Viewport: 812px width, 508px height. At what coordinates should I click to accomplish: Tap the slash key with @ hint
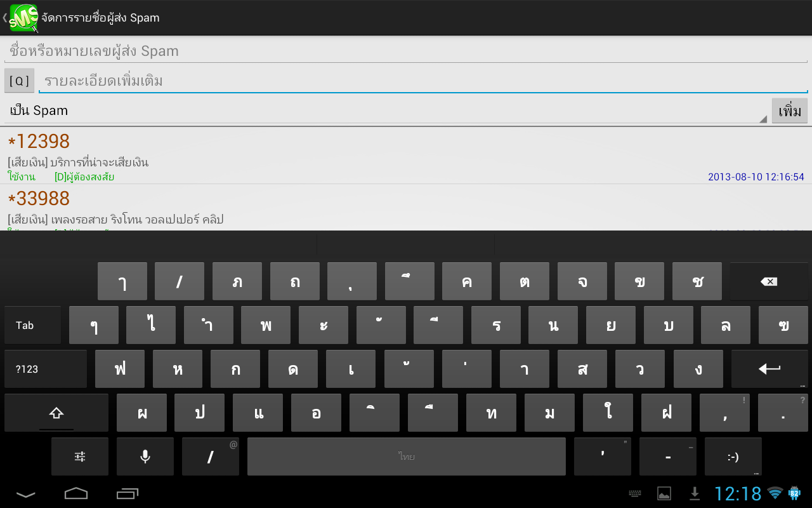211,457
